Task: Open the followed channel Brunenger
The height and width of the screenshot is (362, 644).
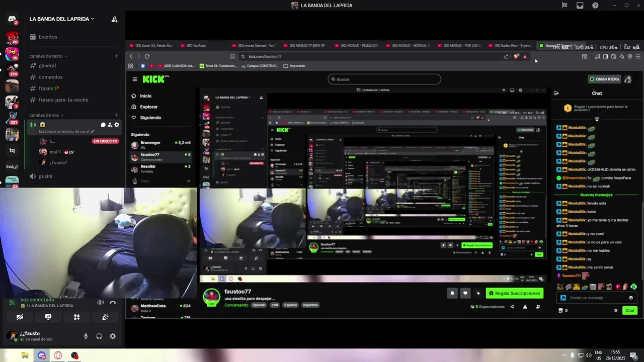Action: click(161, 145)
